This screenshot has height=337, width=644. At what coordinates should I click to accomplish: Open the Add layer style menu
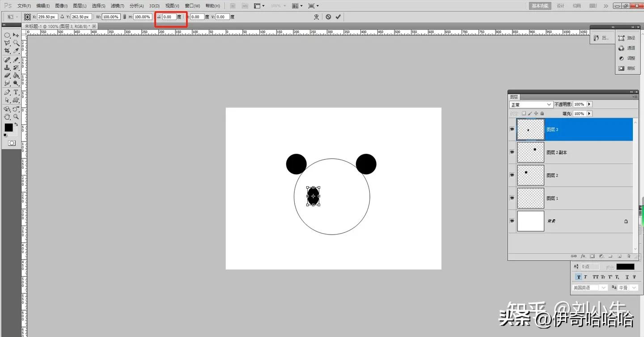tap(583, 256)
